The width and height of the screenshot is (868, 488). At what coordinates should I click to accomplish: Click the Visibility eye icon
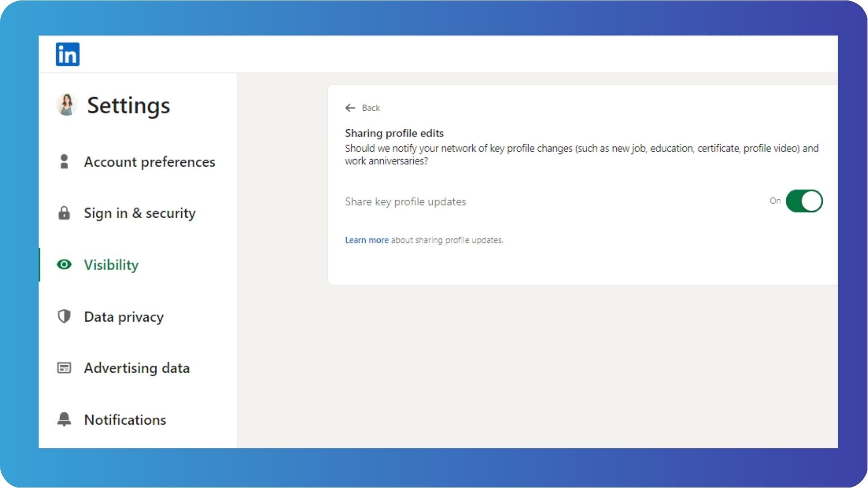(x=64, y=264)
